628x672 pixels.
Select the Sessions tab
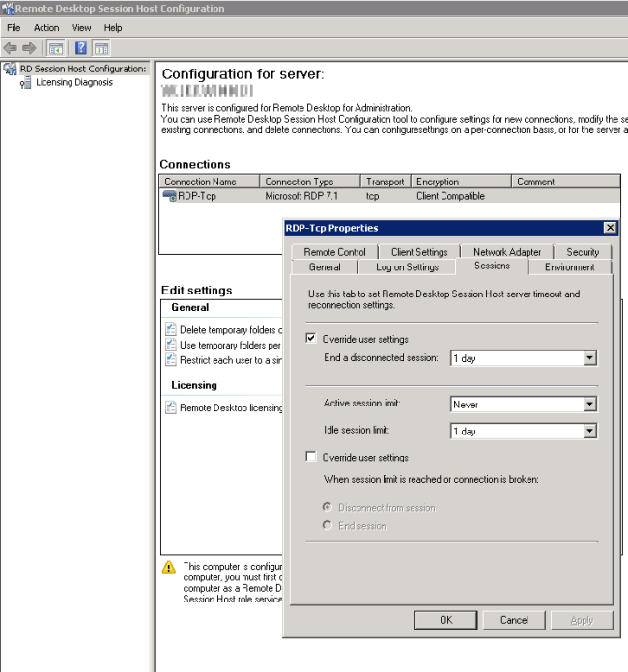tap(492, 266)
